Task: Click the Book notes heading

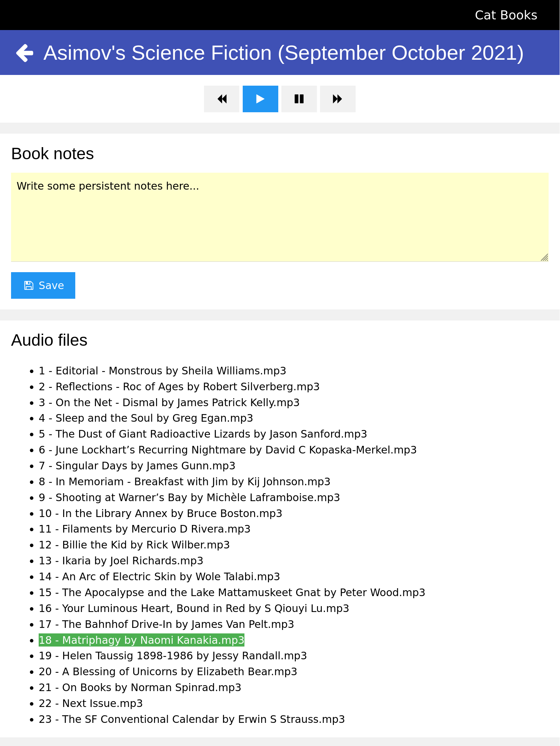Action: (x=52, y=154)
